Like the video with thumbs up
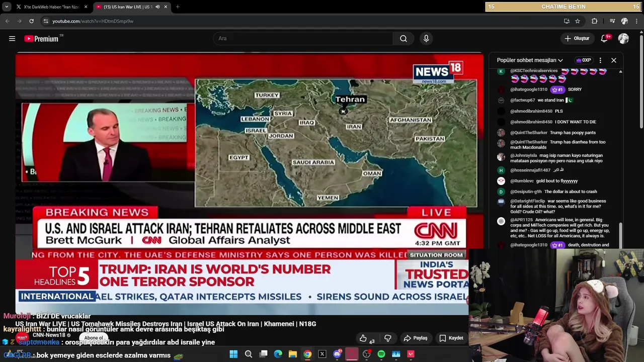This screenshot has height=362, width=644. pos(367,338)
